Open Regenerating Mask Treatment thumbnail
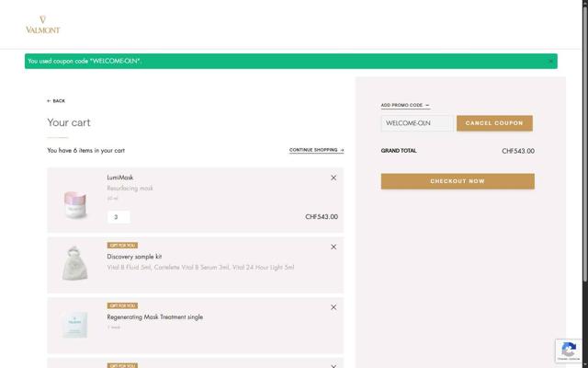 tap(74, 324)
